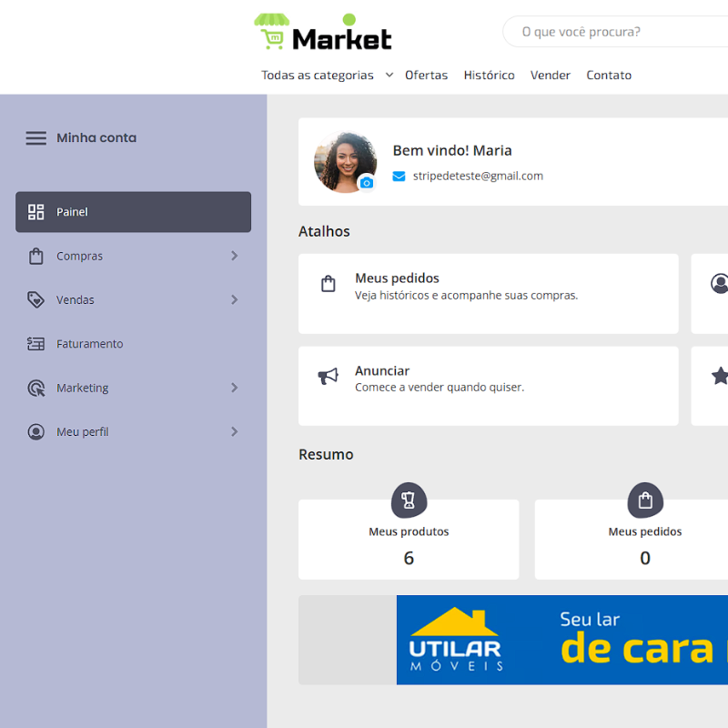
Task: Expand the Compras sidebar section
Action: [235, 256]
